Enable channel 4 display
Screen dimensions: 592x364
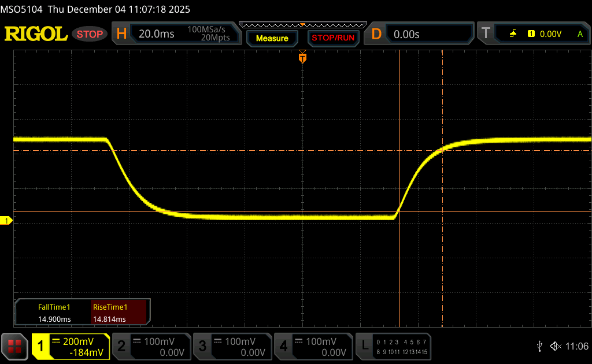[313, 347]
